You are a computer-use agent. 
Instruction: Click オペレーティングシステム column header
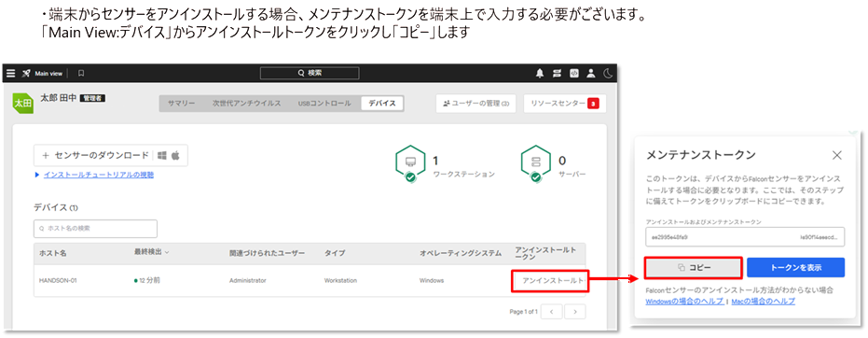461,253
